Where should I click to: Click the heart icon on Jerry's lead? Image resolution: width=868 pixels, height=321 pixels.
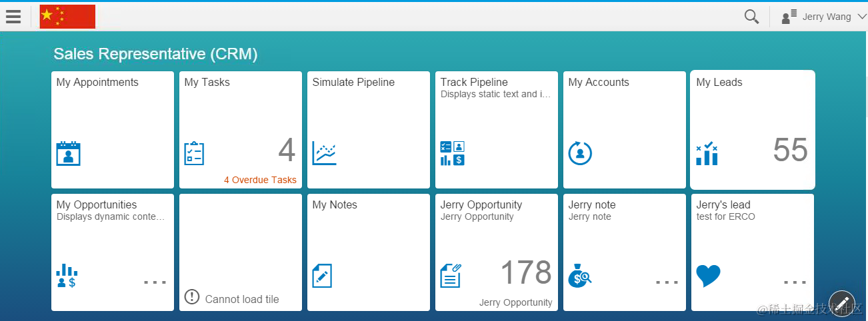(x=708, y=276)
